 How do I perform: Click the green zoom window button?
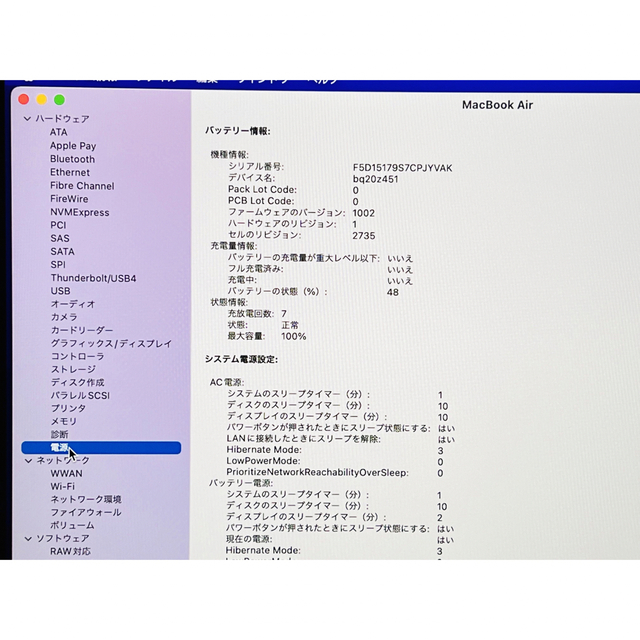[60, 99]
